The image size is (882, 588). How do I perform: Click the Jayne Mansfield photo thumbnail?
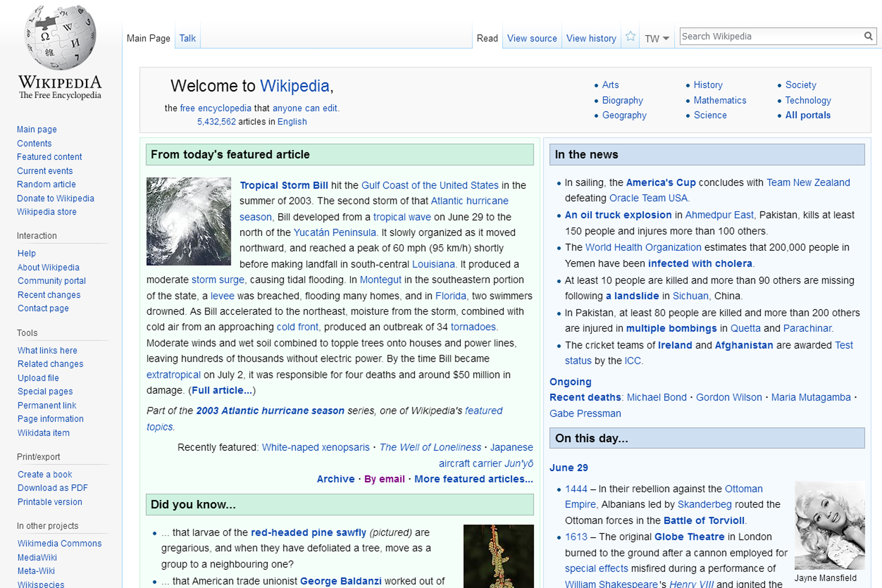[829, 525]
